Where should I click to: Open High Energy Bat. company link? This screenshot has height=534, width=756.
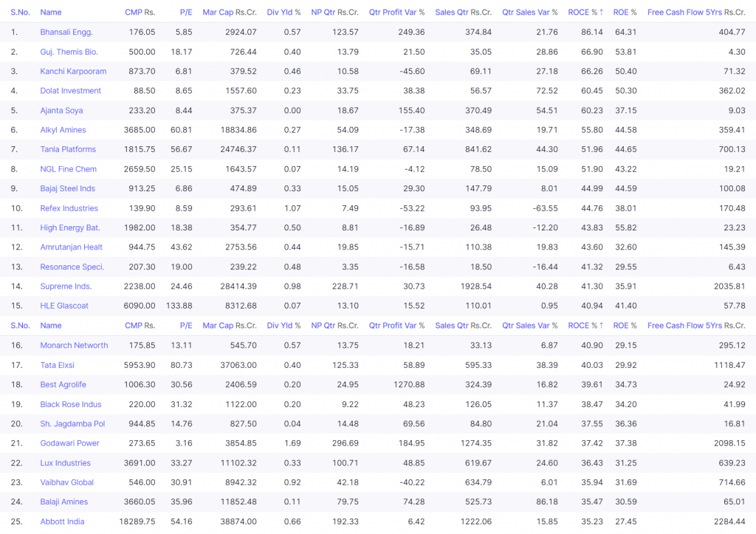[70, 227]
